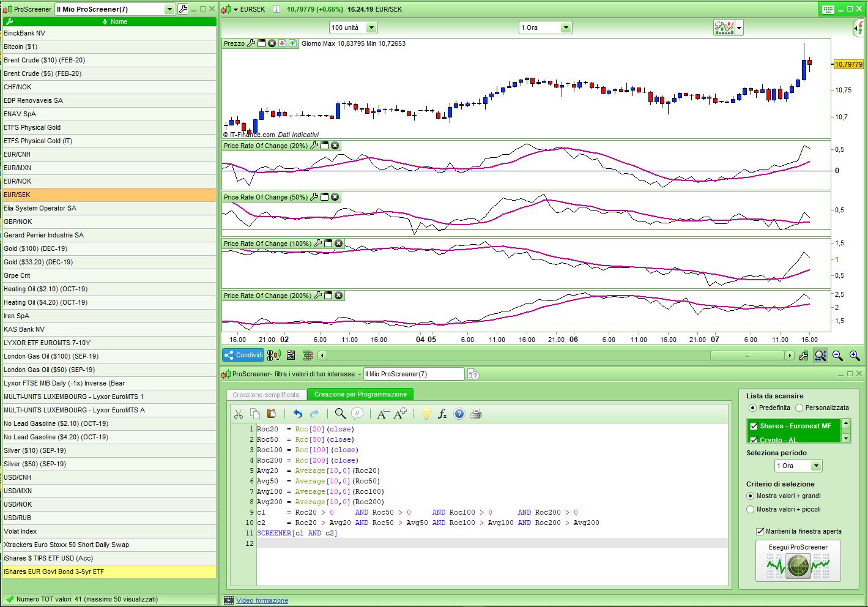
Task: Open Il Mio ProScreener(7) list dropdown
Action: [169, 9]
